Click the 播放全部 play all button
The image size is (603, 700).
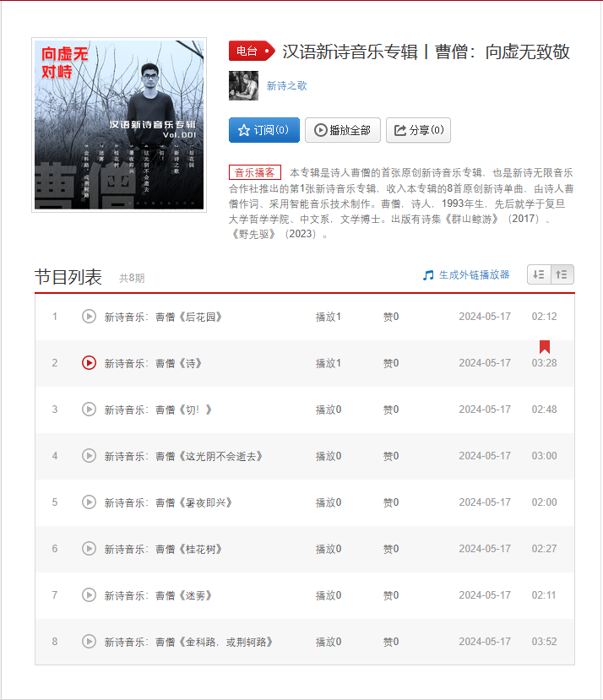(x=343, y=130)
